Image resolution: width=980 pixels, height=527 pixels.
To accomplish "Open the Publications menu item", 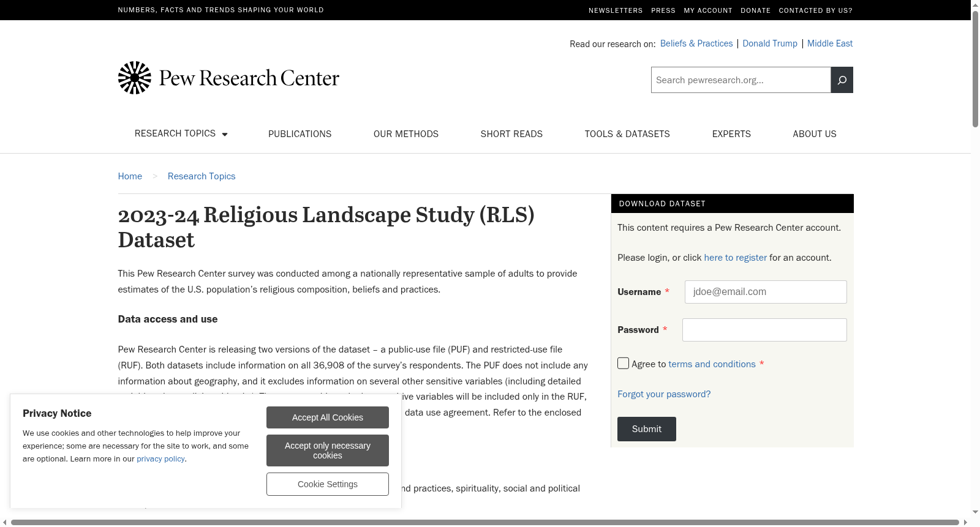I will click(x=300, y=134).
